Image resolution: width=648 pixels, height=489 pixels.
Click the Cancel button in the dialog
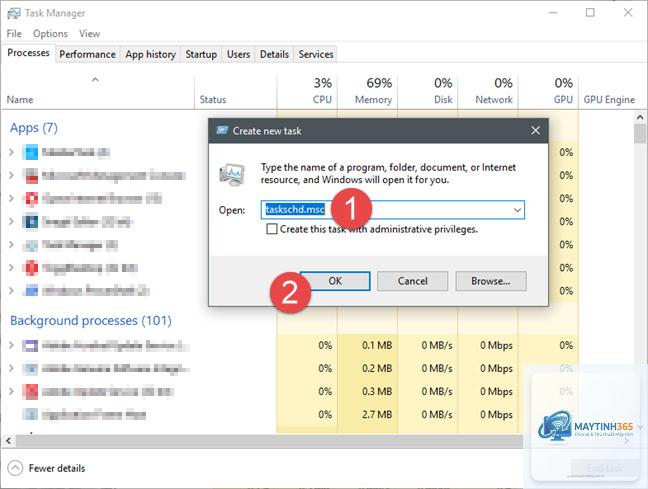(412, 281)
